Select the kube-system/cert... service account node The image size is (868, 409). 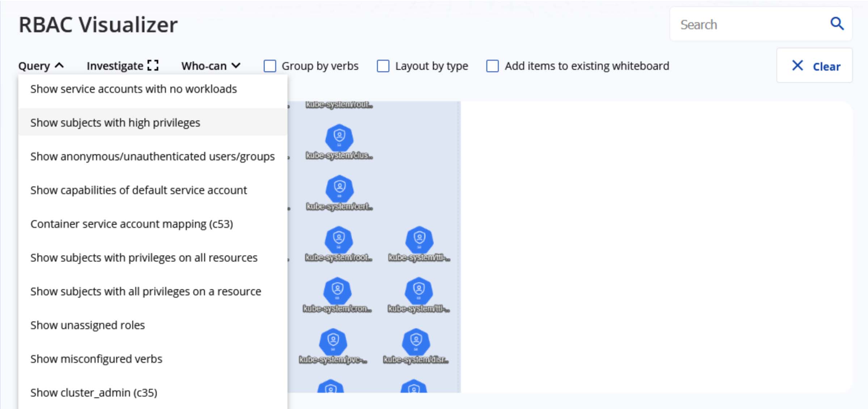pos(339,189)
